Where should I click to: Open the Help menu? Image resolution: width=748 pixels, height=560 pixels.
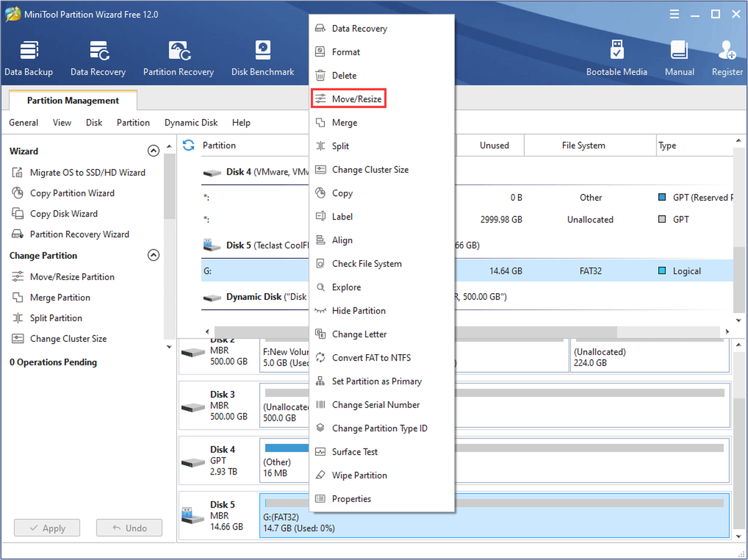click(241, 123)
